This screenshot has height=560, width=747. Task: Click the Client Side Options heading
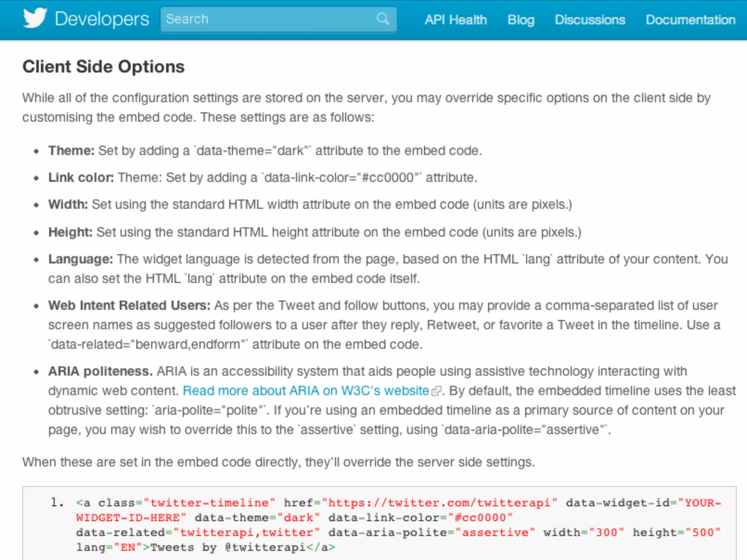(x=104, y=67)
